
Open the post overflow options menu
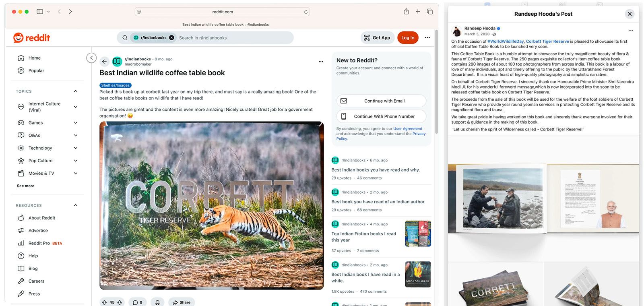click(321, 62)
